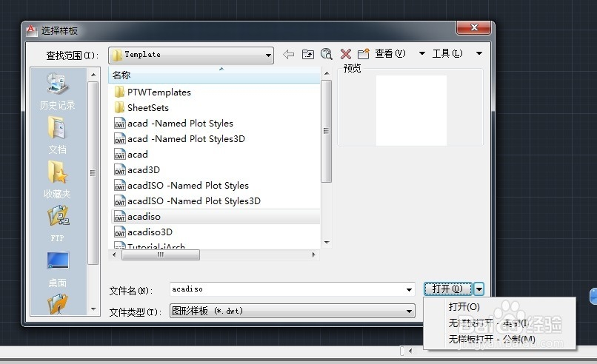The image size is (597, 364).
Task: Click the arrow beside the 打开 button
Action: click(x=479, y=289)
